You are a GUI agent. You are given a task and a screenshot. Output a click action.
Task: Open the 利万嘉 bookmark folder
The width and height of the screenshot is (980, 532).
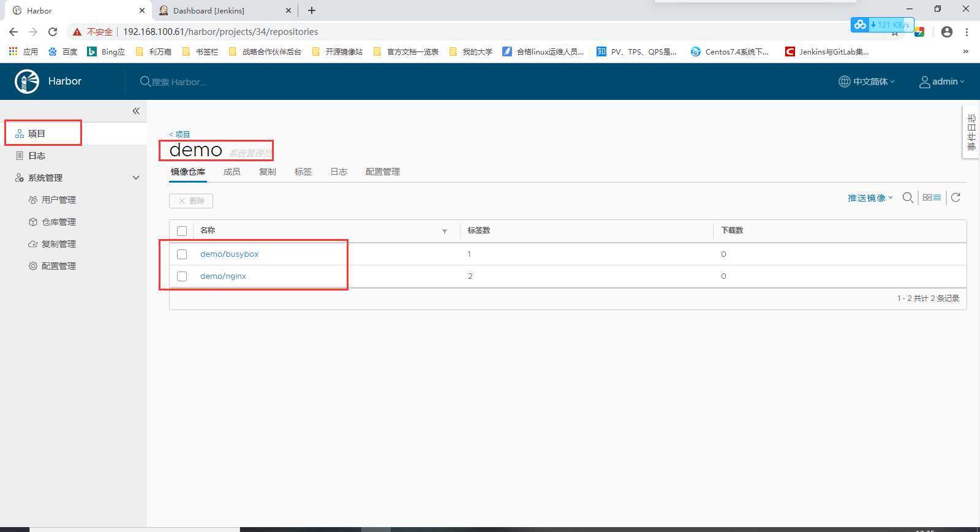click(154, 51)
